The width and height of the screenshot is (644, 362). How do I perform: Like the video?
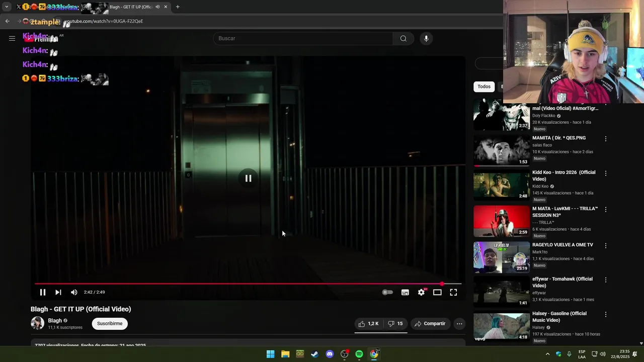point(368,324)
